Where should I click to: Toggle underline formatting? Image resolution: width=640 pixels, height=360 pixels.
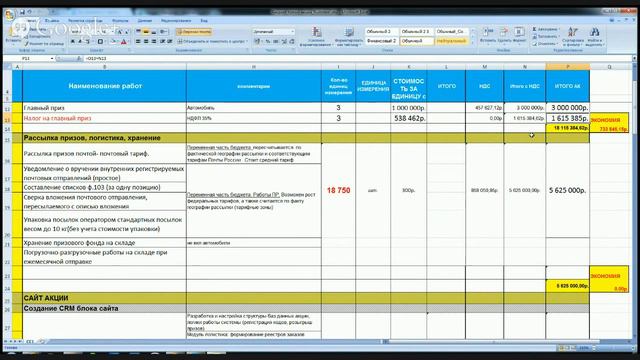click(87, 41)
